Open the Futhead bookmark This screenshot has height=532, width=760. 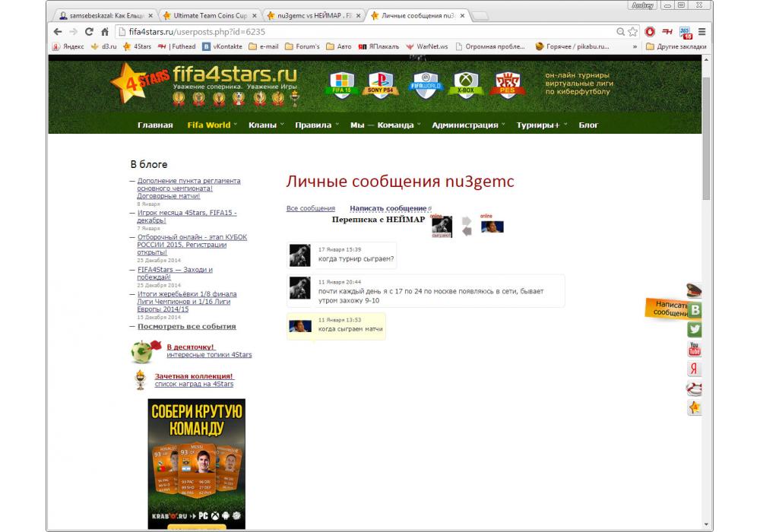coord(176,46)
